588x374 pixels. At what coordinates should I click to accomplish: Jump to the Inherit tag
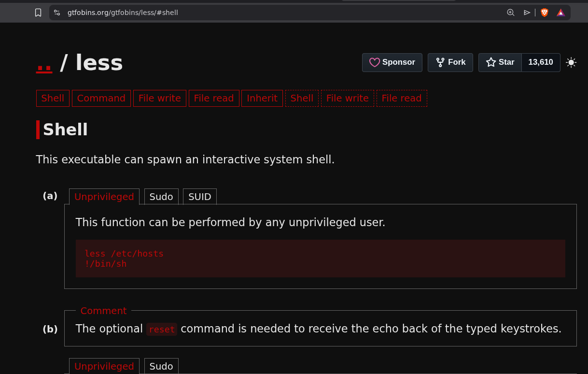point(262,98)
